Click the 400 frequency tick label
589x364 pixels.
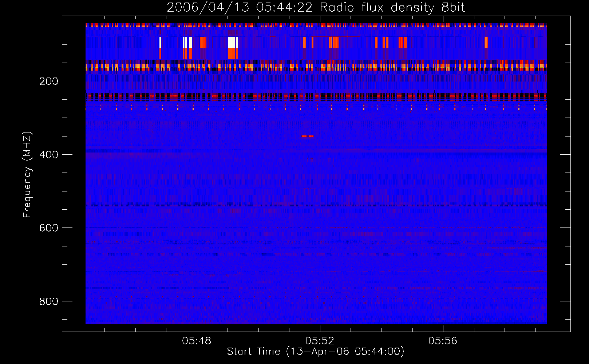(49, 155)
